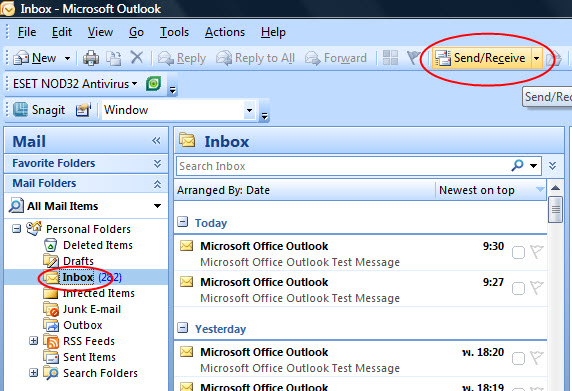Flag the 9:30 Microsoft Office Outlook message

[537, 252]
